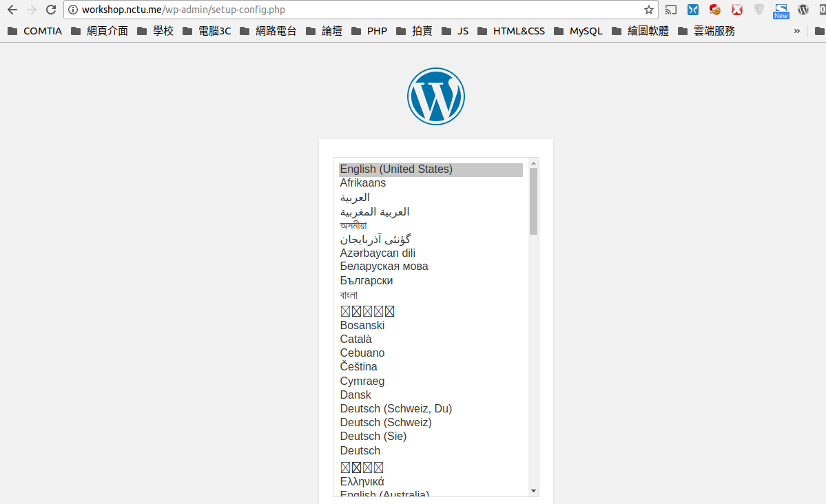
Task: Open the WordPress extension icon in toolbar
Action: click(803, 10)
